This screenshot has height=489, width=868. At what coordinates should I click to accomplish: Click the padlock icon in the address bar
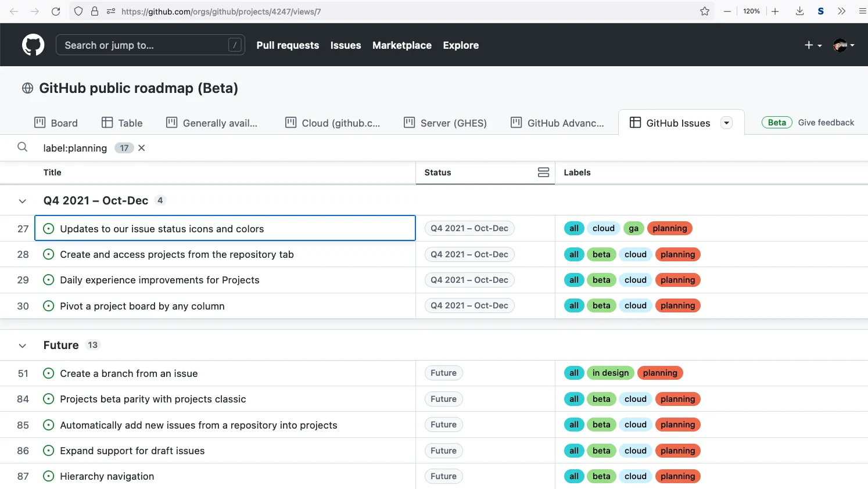[x=94, y=11]
